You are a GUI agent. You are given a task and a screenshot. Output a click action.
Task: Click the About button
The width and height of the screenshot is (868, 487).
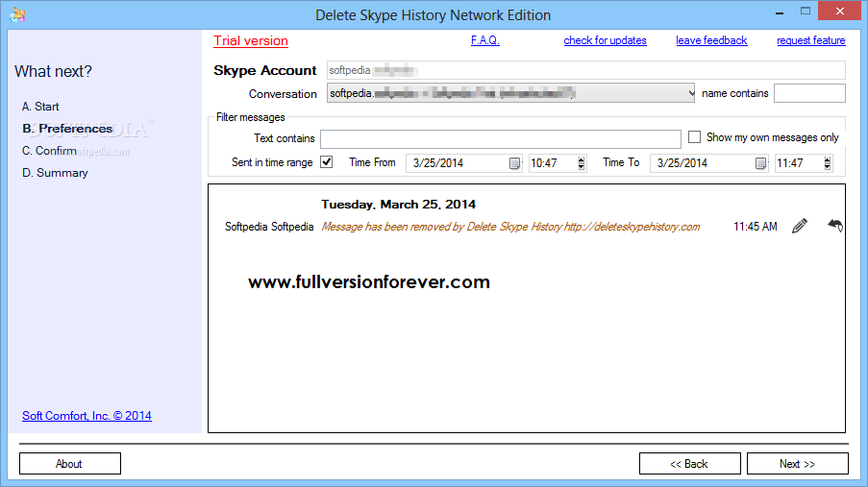coord(70,464)
